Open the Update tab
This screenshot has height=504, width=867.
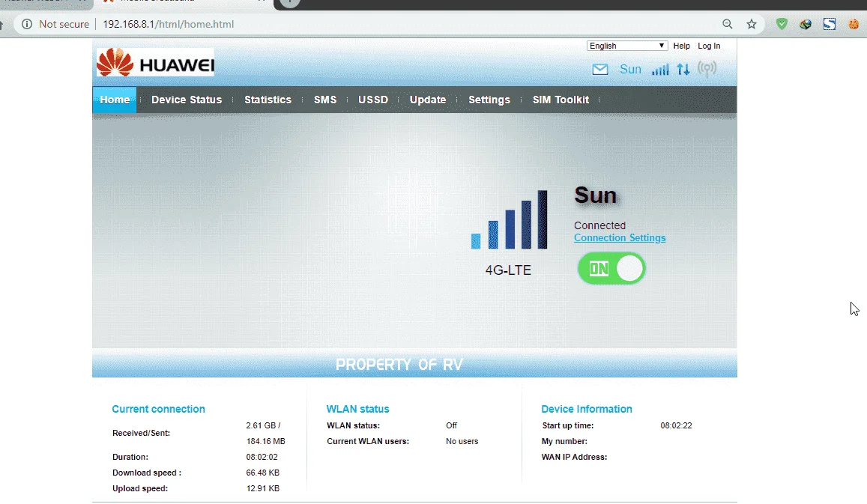(427, 100)
